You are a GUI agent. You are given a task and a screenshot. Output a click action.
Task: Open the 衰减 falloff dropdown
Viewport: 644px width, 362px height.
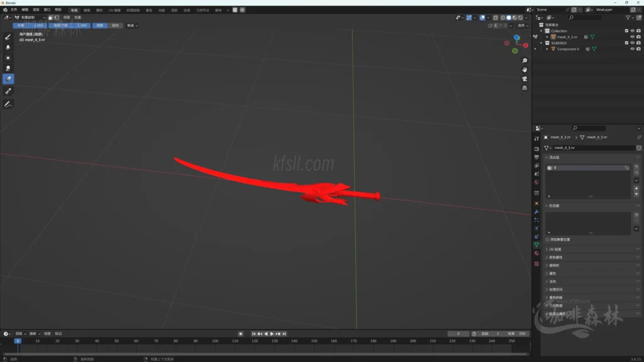(132, 26)
